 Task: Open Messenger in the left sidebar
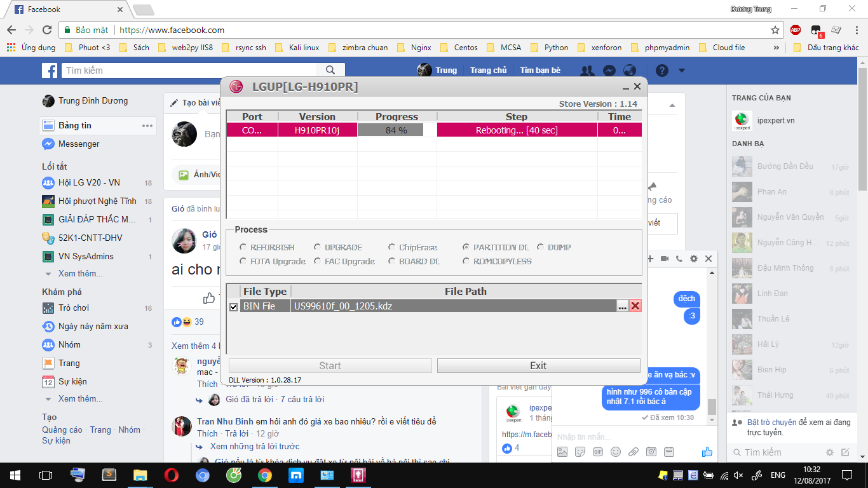click(79, 144)
